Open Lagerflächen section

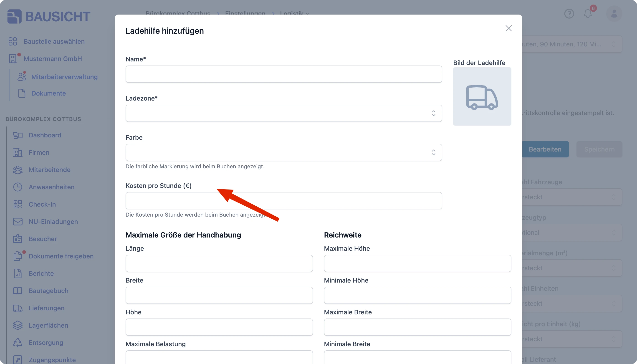(48, 325)
